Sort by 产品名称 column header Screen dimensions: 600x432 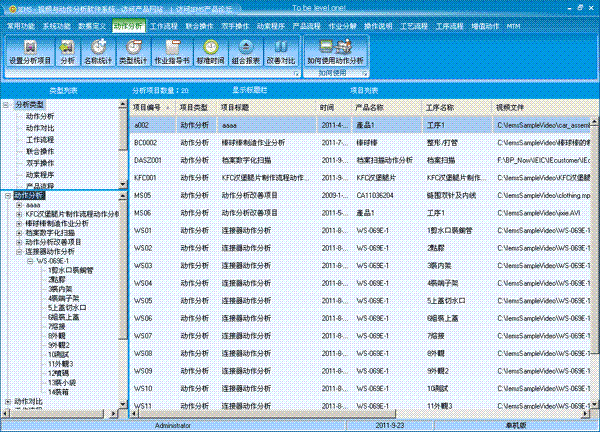tap(387, 108)
